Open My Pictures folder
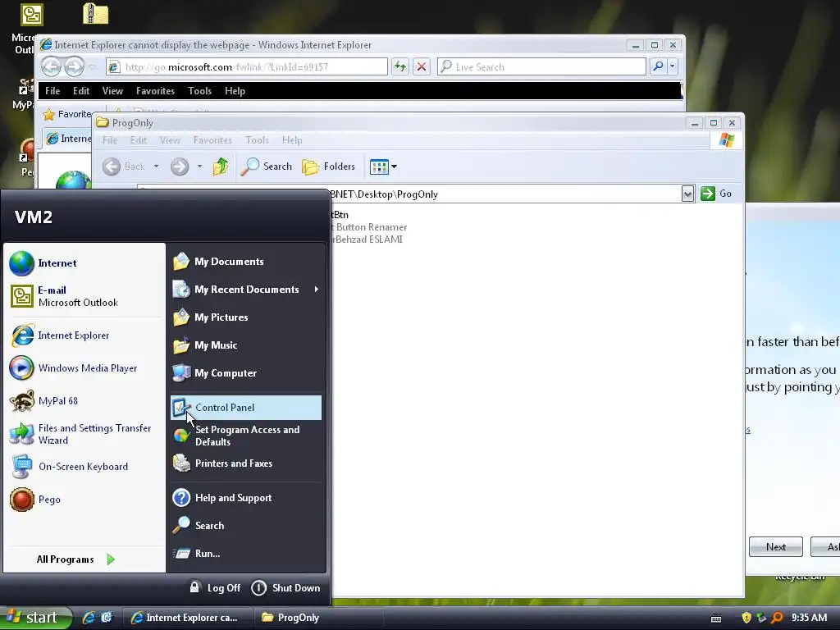This screenshot has height=630, width=840. click(x=246, y=317)
